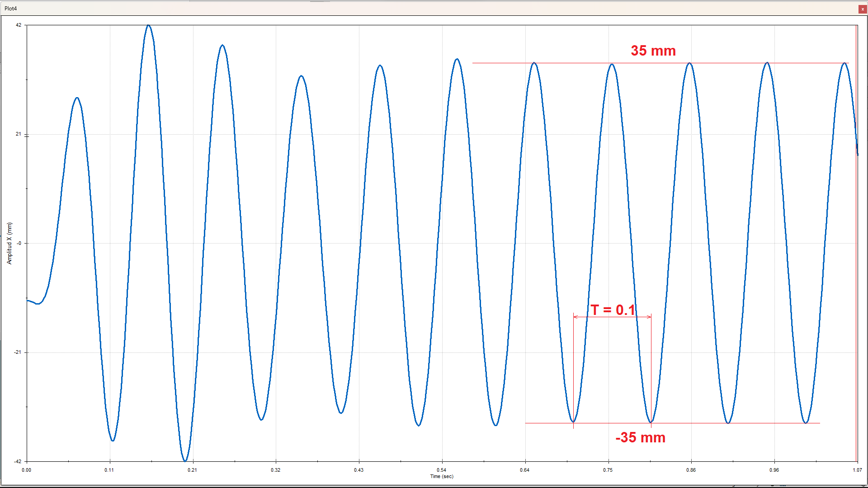
Task: Click the T = 0.1 period annotation
Action: [x=613, y=310]
